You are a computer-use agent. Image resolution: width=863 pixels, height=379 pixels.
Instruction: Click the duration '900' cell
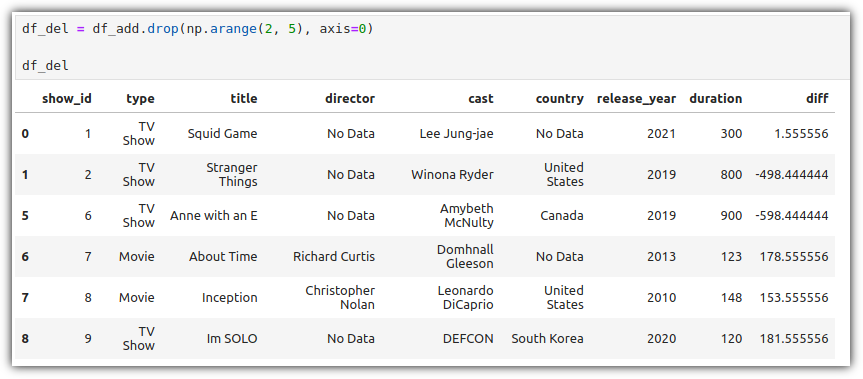731,216
